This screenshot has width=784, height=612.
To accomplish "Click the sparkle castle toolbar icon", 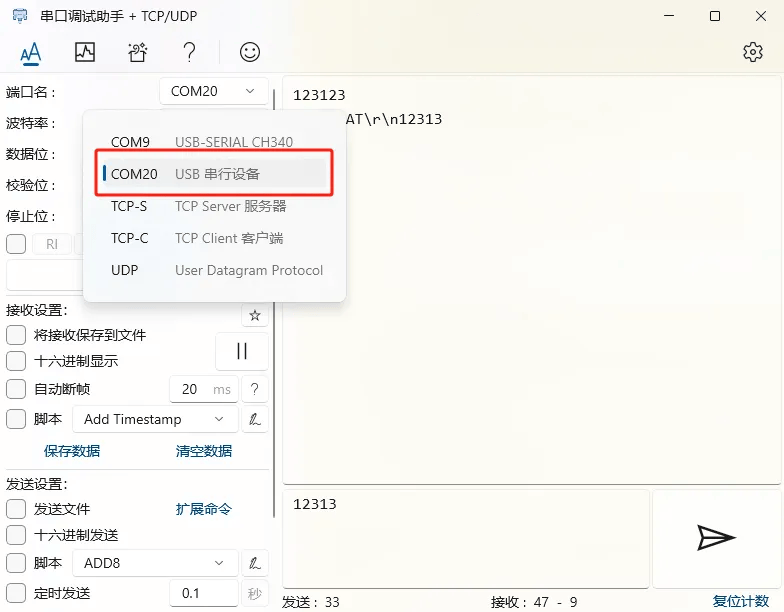I will 138,52.
